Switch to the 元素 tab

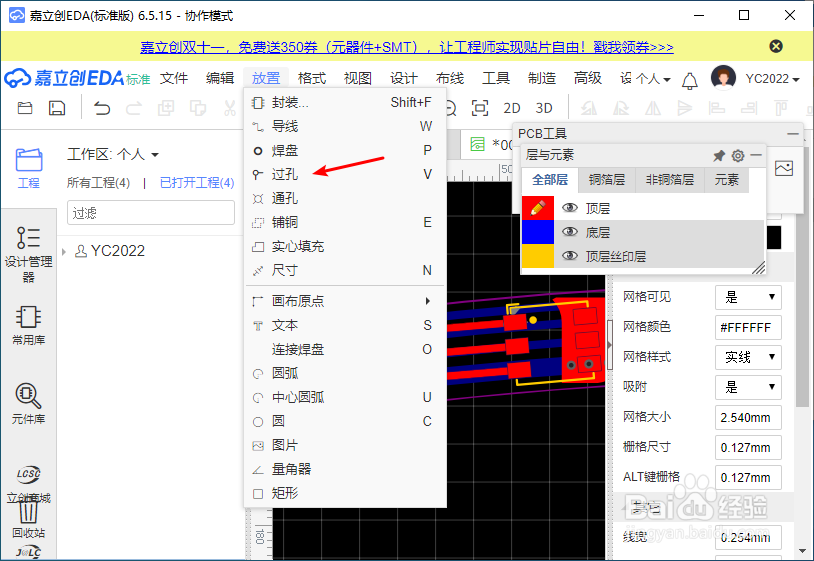[727, 180]
